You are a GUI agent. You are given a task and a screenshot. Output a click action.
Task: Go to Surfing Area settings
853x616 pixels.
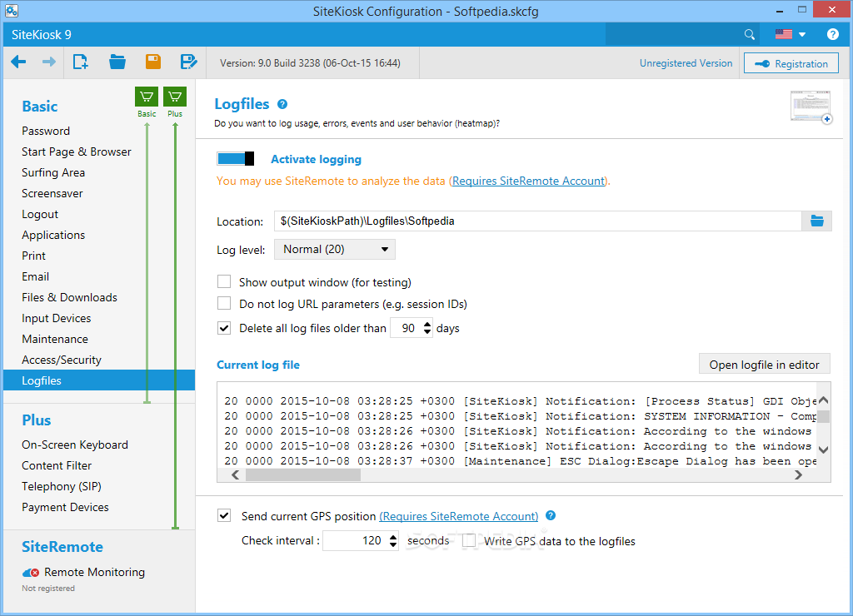coord(53,172)
